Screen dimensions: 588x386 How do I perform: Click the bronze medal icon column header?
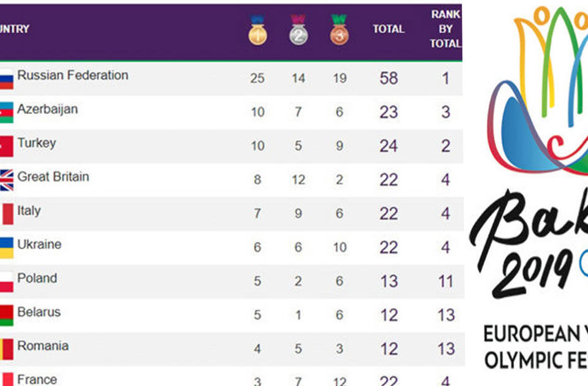point(339,29)
